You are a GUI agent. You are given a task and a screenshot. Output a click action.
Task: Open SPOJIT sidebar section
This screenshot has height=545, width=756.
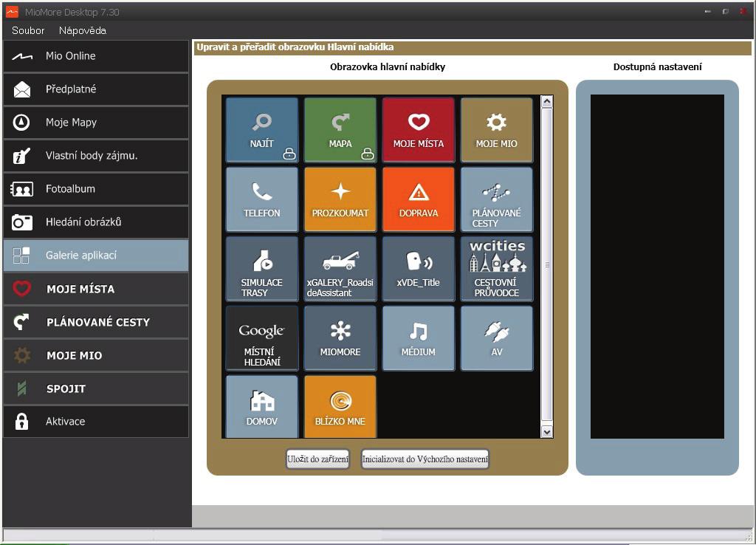[x=96, y=388]
